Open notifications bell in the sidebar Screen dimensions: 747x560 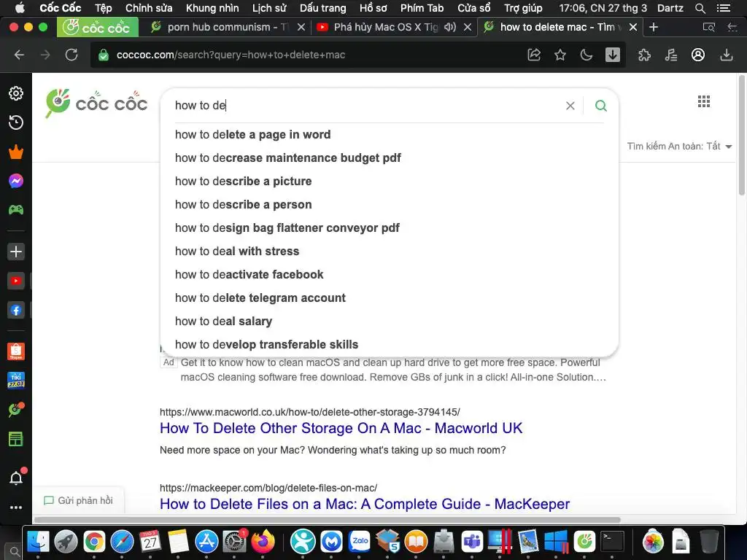(16, 478)
